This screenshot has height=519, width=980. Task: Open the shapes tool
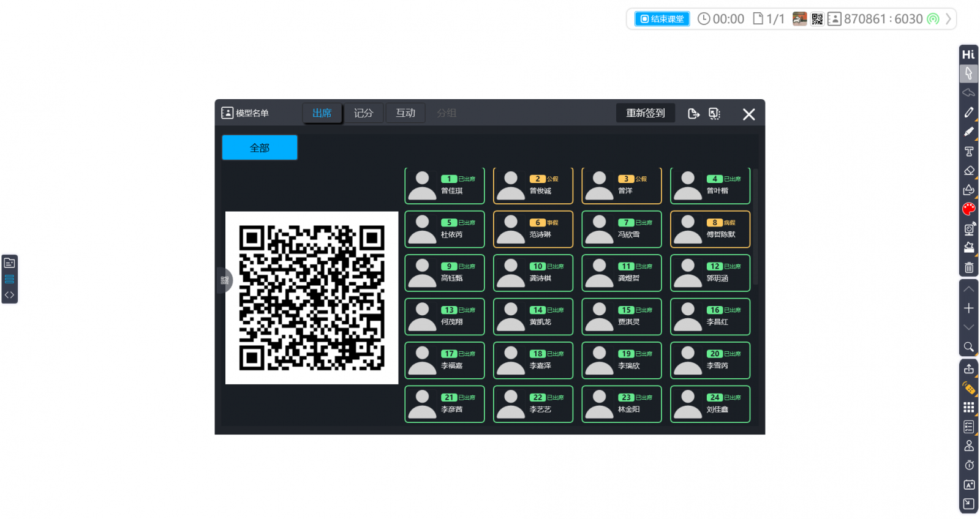pos(968,190)
